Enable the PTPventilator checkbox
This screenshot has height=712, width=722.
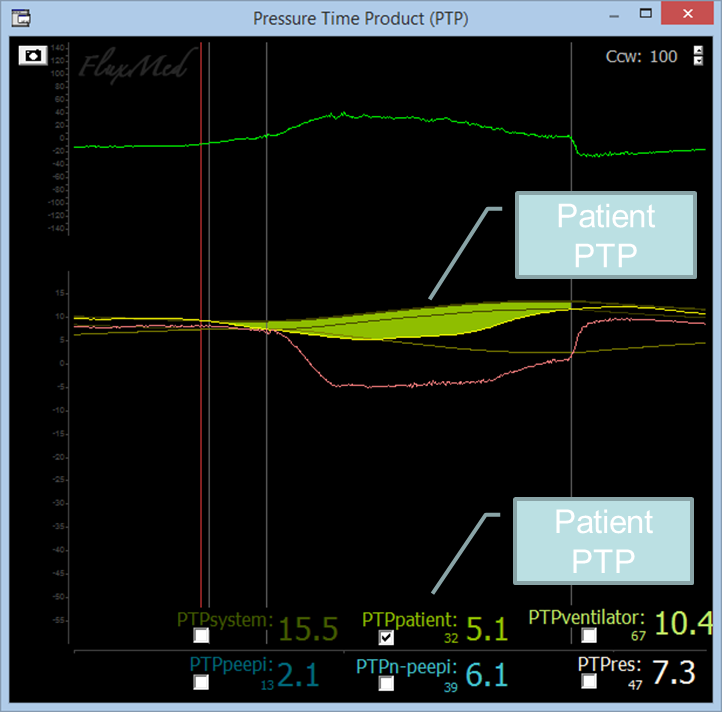[x=589, y=635]
